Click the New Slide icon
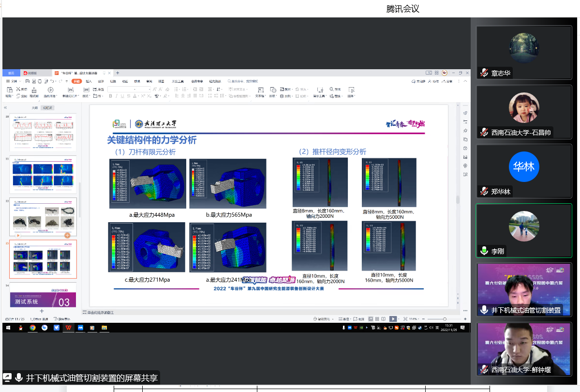This screenshot has height=392, width=580. [x=70, y=90]
